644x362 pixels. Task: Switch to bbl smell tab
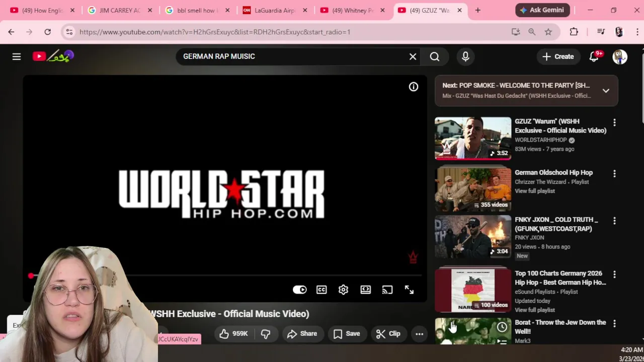pos(197,11)
